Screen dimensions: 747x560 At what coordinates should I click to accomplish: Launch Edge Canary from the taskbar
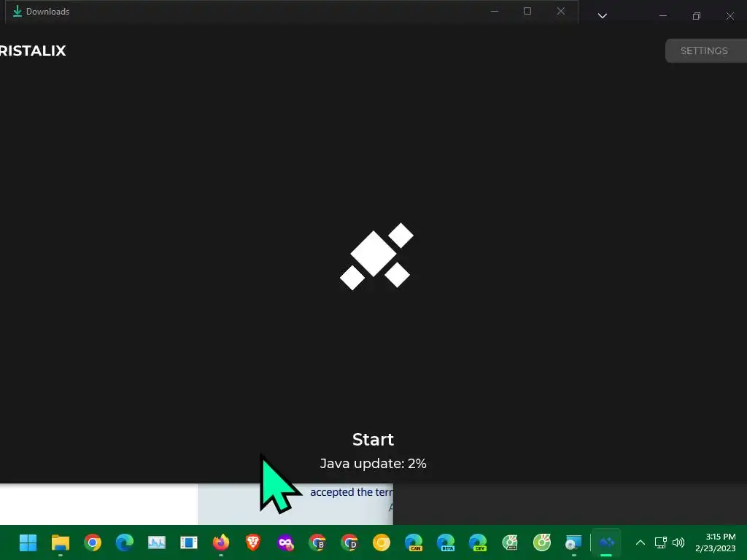(414, 542)
